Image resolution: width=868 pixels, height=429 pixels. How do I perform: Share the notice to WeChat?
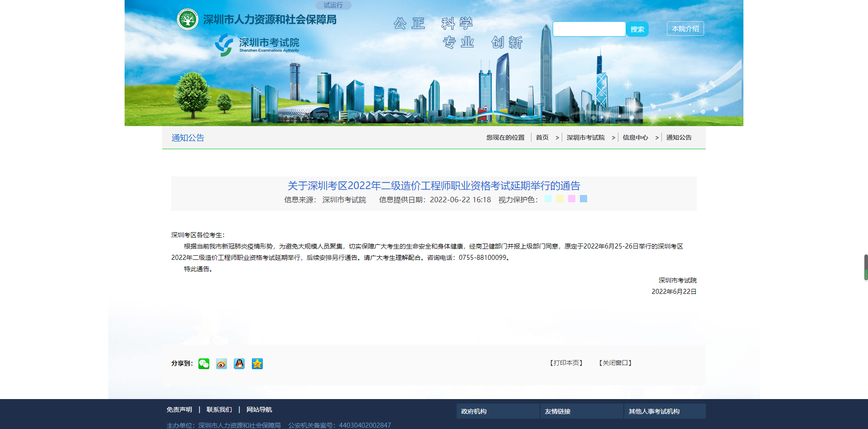pyautogui.click(x=204, y=364)
